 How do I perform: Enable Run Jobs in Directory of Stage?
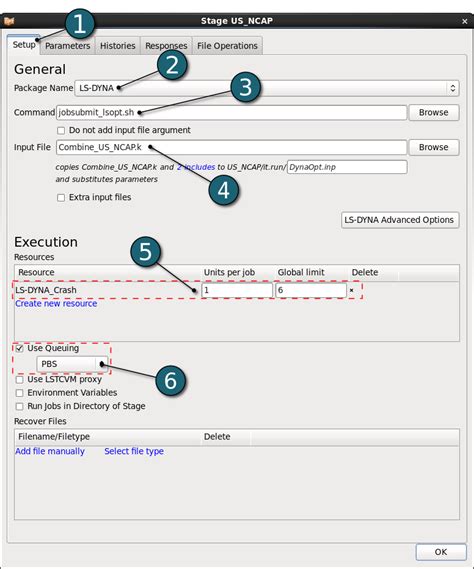point(20,406)
